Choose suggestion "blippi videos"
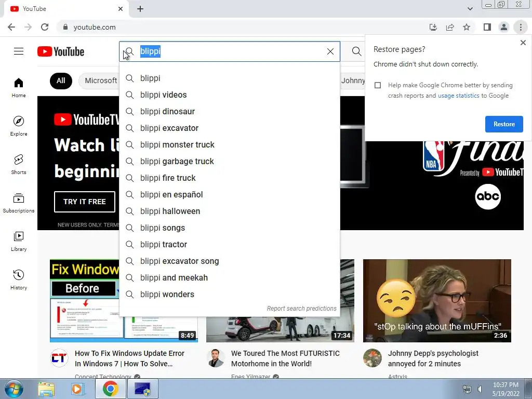Screen dimensions: 532x399 [229, 95]
